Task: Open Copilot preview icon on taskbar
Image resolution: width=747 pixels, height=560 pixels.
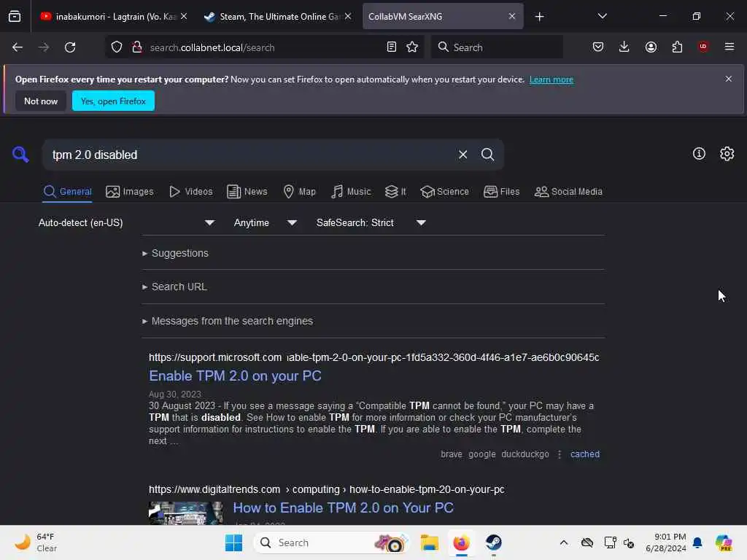Action: click(x=724, y=542)
